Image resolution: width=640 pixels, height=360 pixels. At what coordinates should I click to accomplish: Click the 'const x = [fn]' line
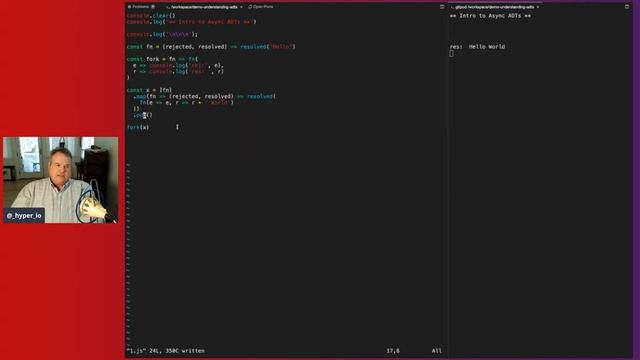149,90
